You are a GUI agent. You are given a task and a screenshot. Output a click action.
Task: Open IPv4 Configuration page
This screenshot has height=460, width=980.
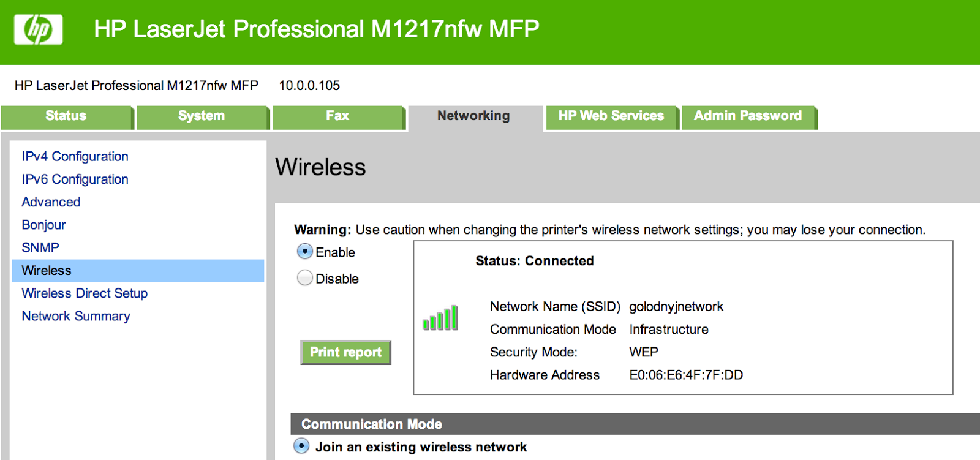point(75,157)
